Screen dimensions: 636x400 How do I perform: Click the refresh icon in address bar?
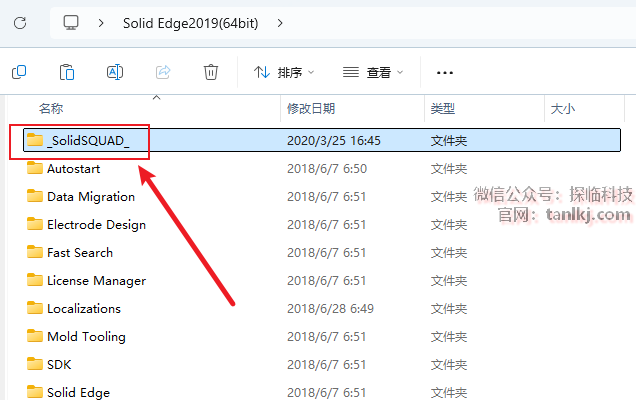20,23
